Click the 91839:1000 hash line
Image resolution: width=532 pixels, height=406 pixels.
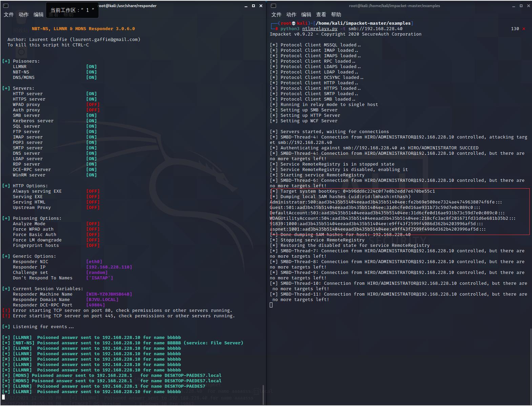(x=376, y=224)
